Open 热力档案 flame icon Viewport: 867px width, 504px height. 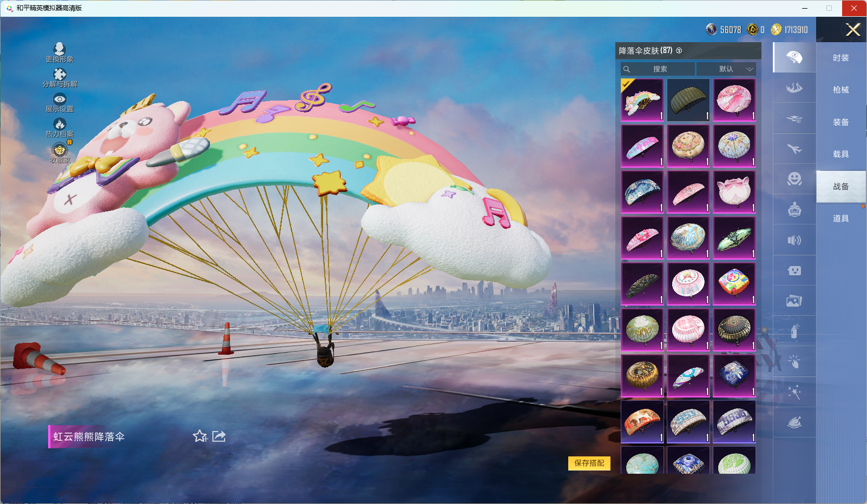click(x=60, y=124)
